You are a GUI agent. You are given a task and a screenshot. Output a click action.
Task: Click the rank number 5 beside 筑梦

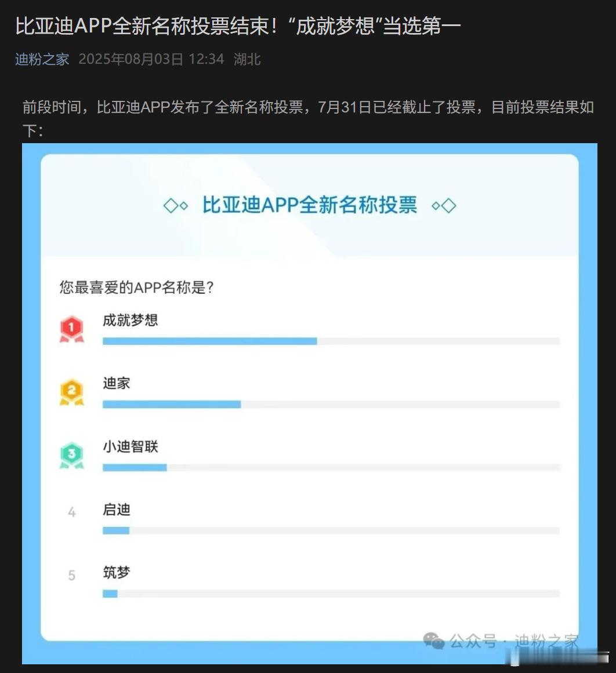(72, 575)
